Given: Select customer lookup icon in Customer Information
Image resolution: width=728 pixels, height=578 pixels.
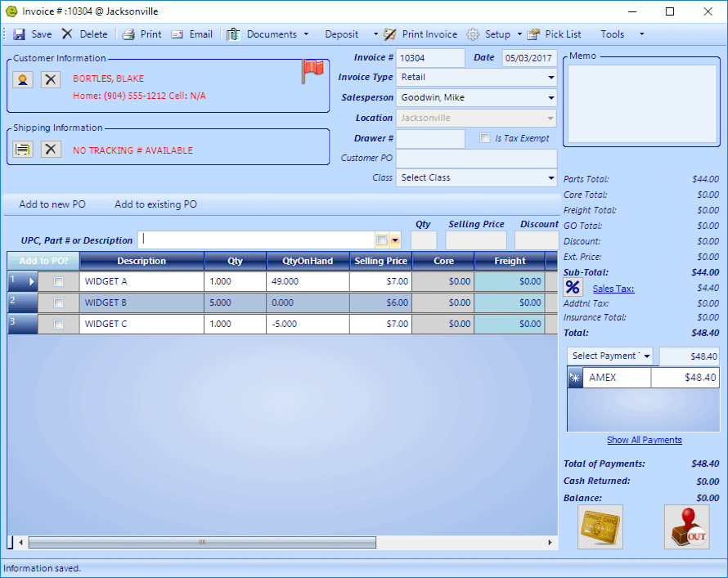Looking at the screenshot, I should click(x=23, y=79).
